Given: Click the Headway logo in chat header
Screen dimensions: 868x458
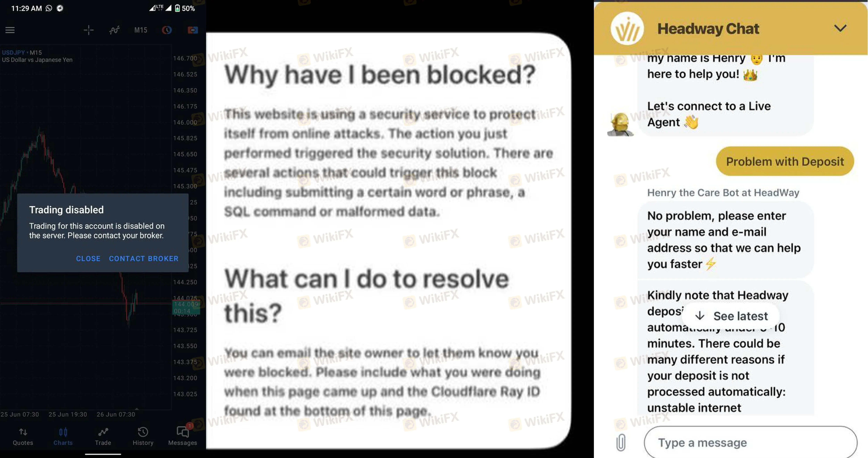Looking at the screenshot, I should coord(627,29).
